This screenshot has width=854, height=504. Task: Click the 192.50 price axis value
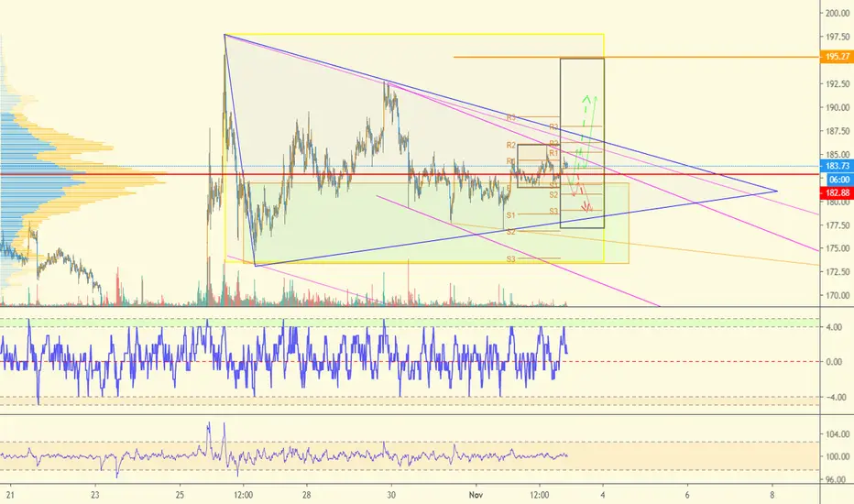tap(838, 84)
